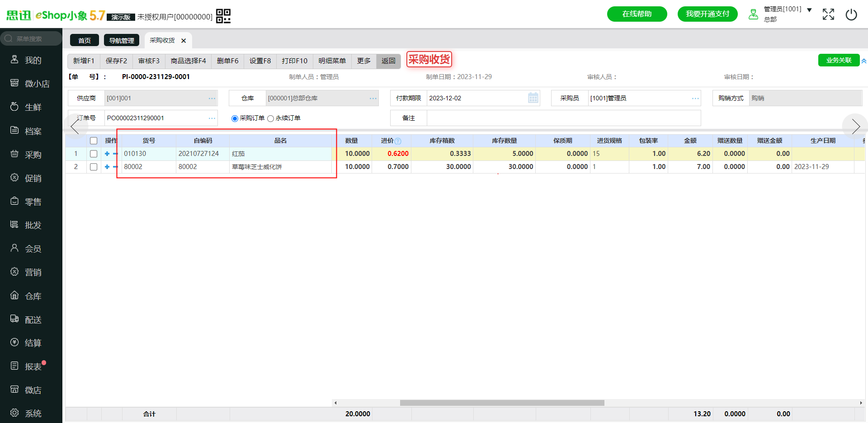868x423 pixels.
Task: Click 商品选择F4 toolbar button
Action: point(188,61)
